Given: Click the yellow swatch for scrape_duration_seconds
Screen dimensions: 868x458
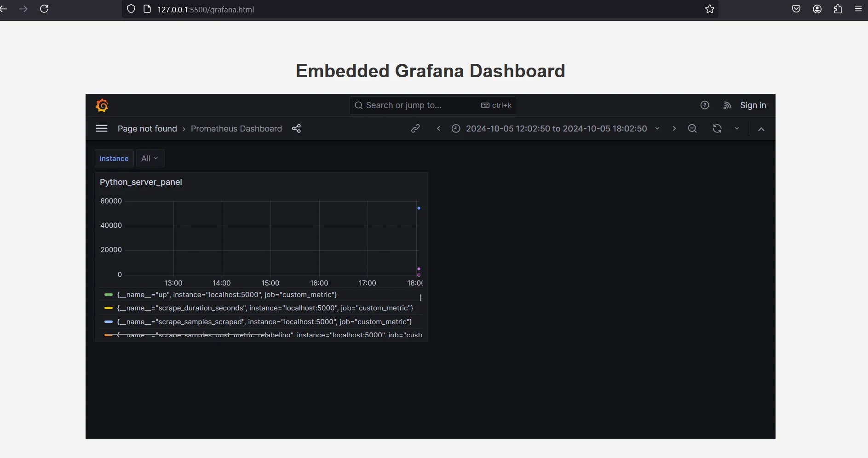Looking at the screenshot, I should (x=109, y=308).
